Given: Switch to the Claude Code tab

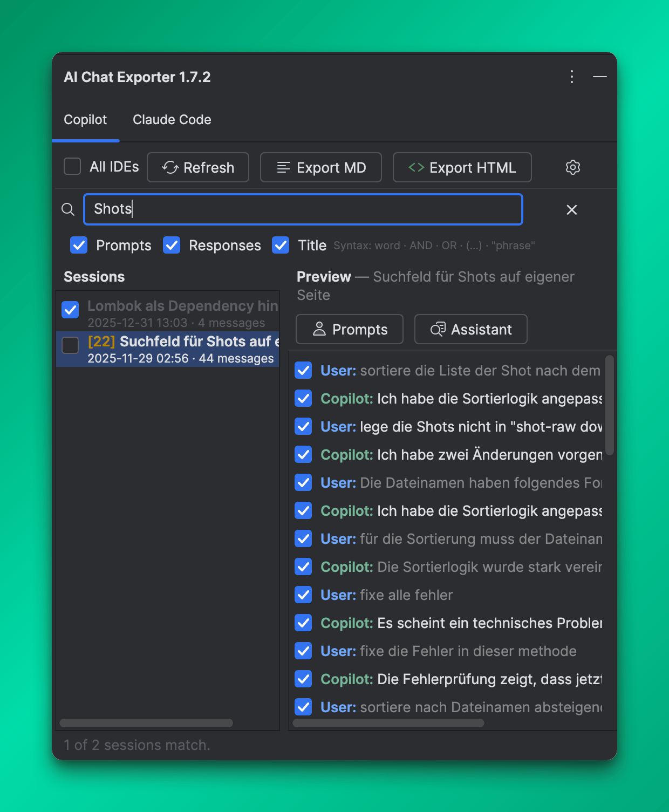Looking at the screenshot, I should click(x=172, y=120).
